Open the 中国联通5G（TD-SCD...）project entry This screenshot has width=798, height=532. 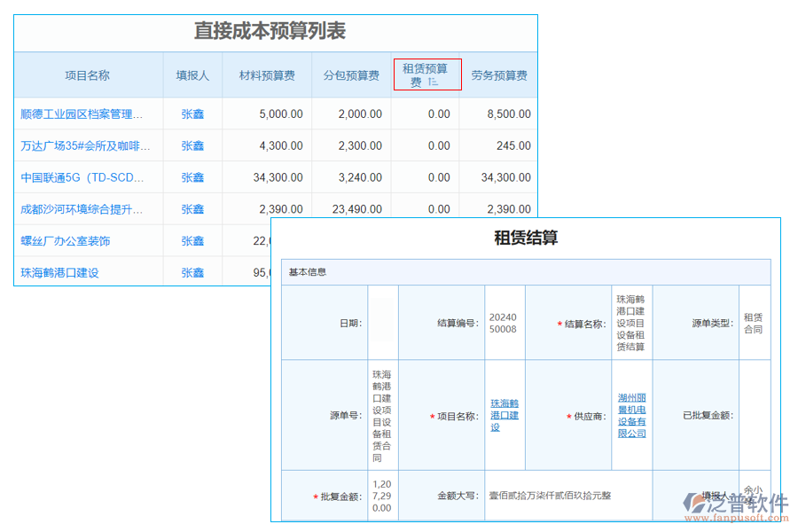point(82,177)
